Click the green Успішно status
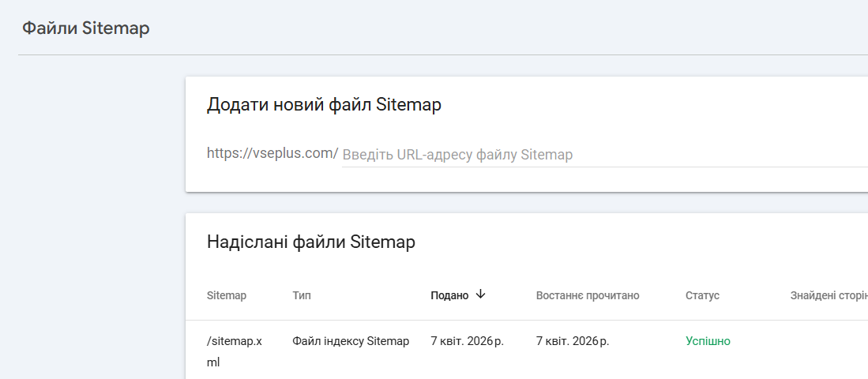868x379 pixels. tap(708, 341)
